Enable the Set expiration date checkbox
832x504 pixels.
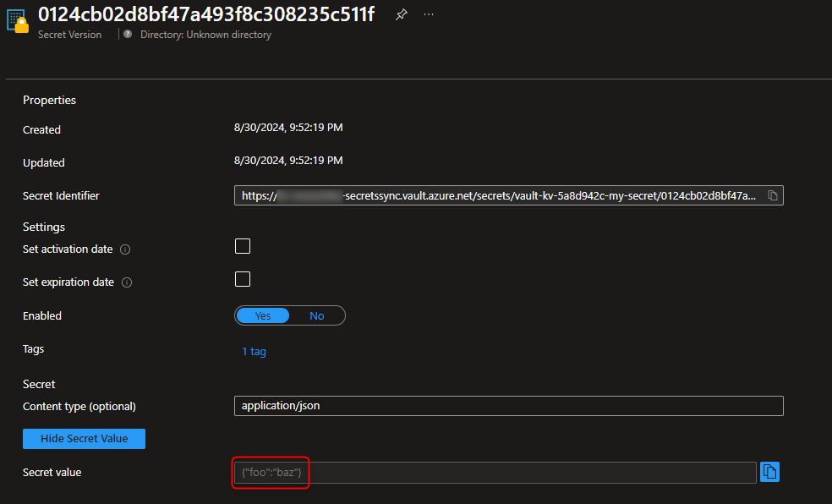coord(242,278)
